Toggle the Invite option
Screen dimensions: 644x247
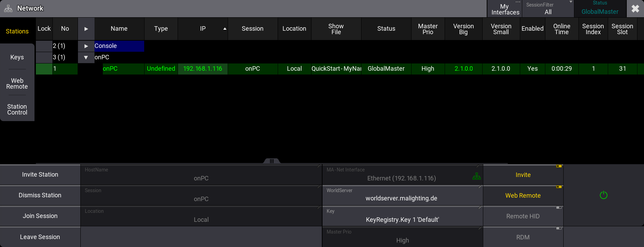click(x=523, y=175)
